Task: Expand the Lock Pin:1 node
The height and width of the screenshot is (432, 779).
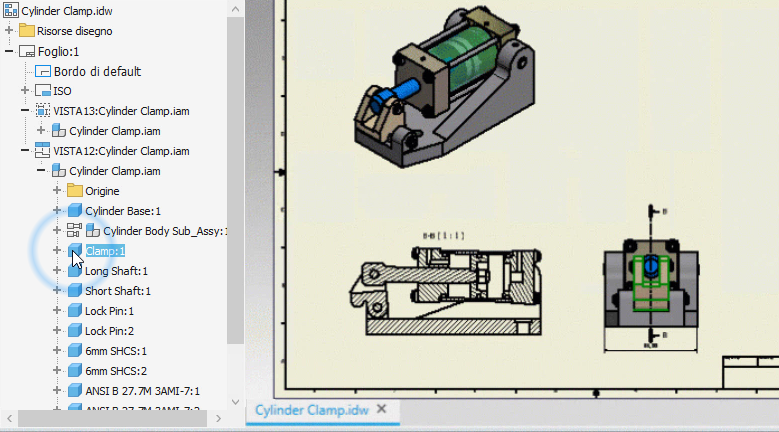Action: tap(57, 310)
